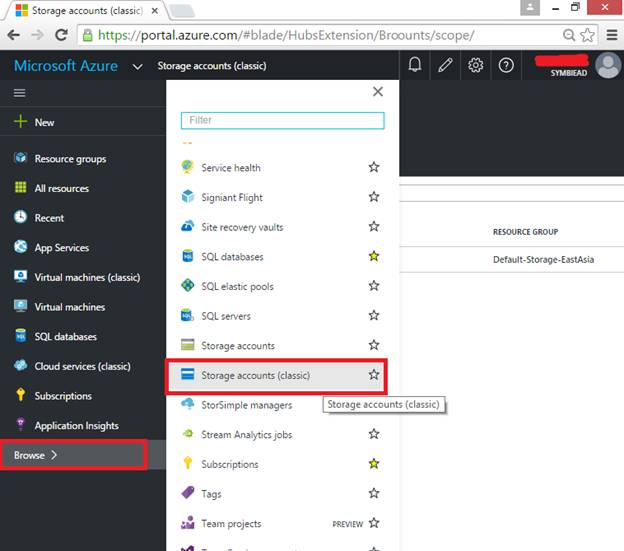Click the pencil edit dashboard icon
Screen dimensions: 624x551
pos(445,65)
